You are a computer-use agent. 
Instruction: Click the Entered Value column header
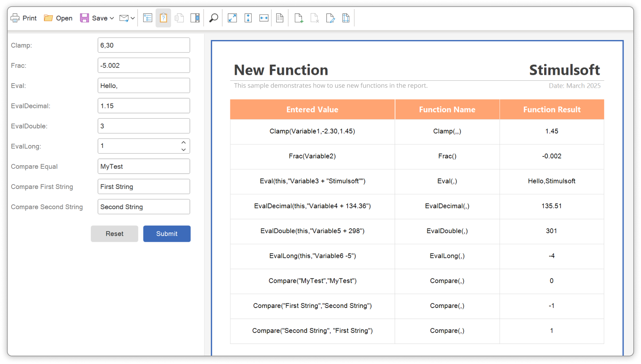[x=312, y=110]
